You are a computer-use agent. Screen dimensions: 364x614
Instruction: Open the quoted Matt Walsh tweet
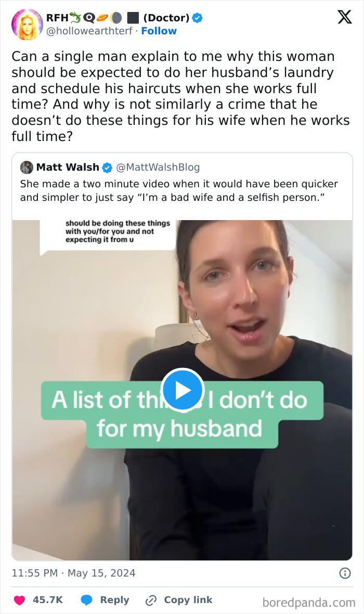click(182, 193)
